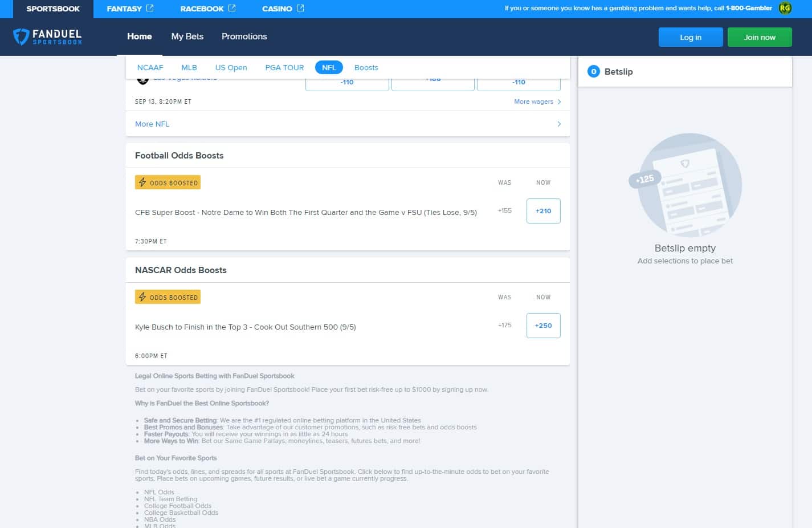The width and height of the screenshot is (812, 528).
Task: Click lightning Odds Boosted badge under Football
Action: point(168,182)
